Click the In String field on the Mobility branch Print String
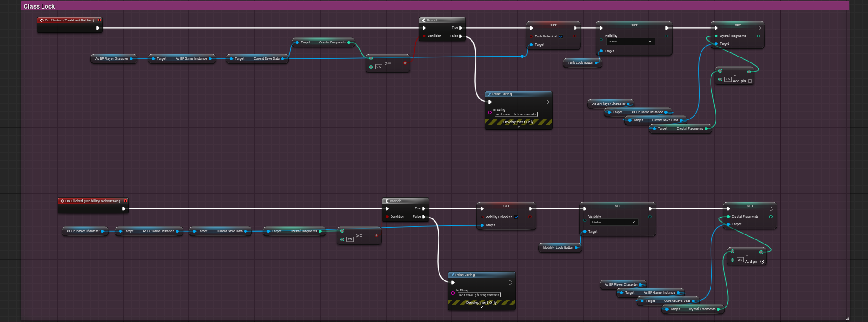868x322 pixels. [479, 295]
